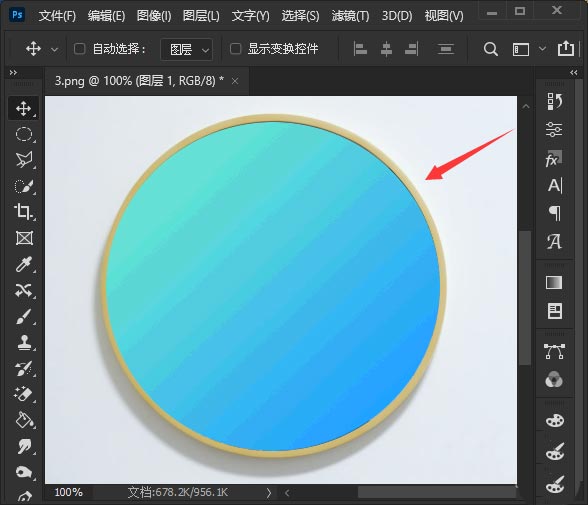Open the 3D(D) menu

397,16
